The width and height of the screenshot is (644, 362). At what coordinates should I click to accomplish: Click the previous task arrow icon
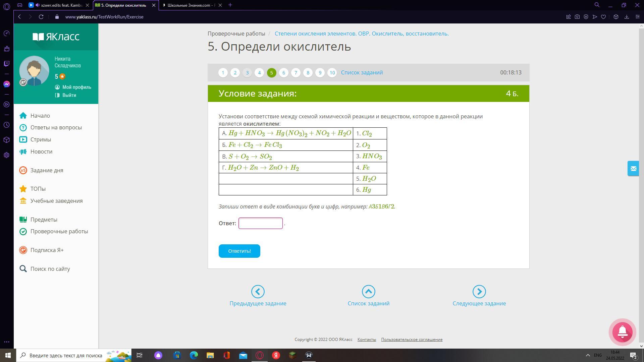[258, 292]
